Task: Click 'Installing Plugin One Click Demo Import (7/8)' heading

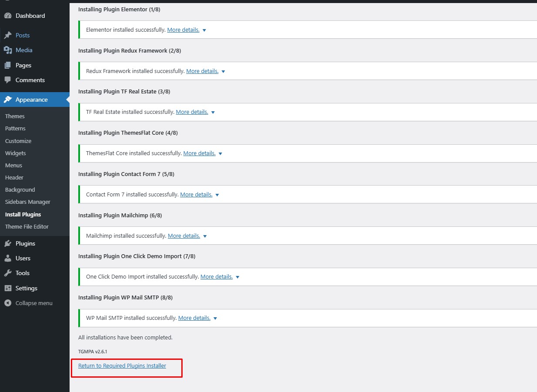Action: coord(137,256)
